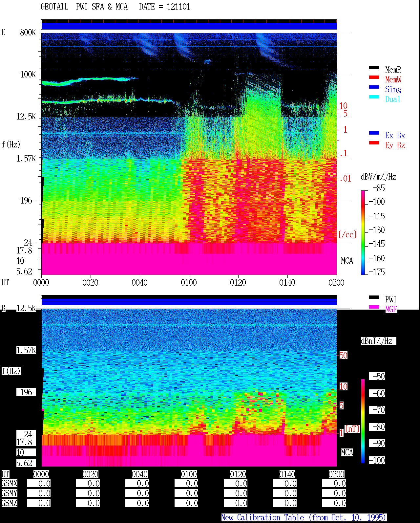Viewport: 420px width, 523px height.
Task: Click the 800K frequency label on the E axis
Action: coord(28,32)
